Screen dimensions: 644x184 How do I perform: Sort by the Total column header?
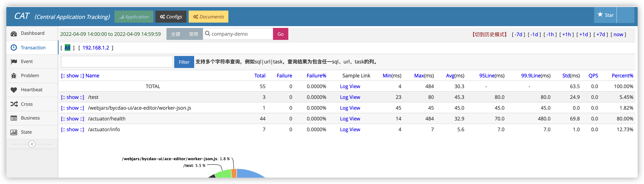point(260,76)
